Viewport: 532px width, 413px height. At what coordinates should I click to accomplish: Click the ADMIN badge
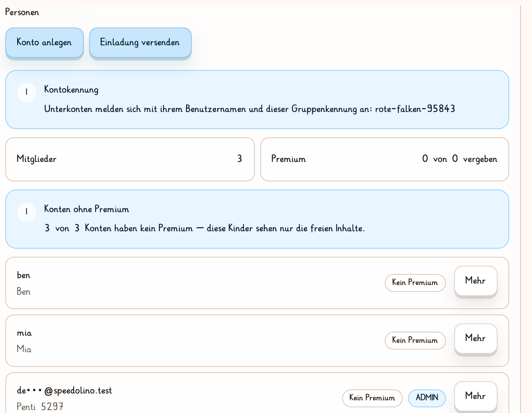click(427, 398)
